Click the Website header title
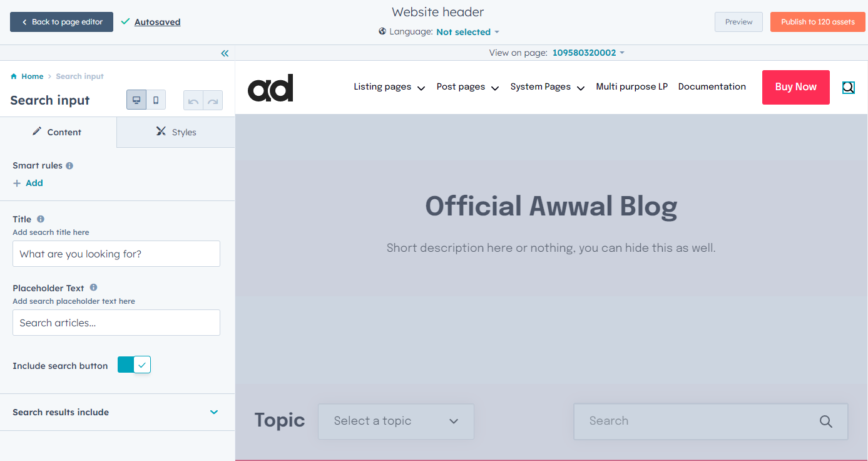 (437, 12)
